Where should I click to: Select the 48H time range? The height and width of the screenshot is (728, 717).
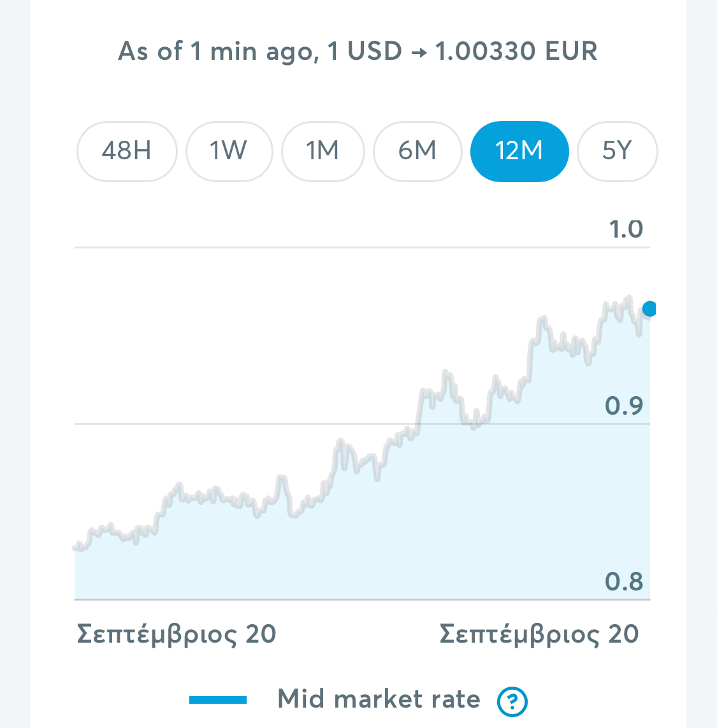tap(127, 152)
